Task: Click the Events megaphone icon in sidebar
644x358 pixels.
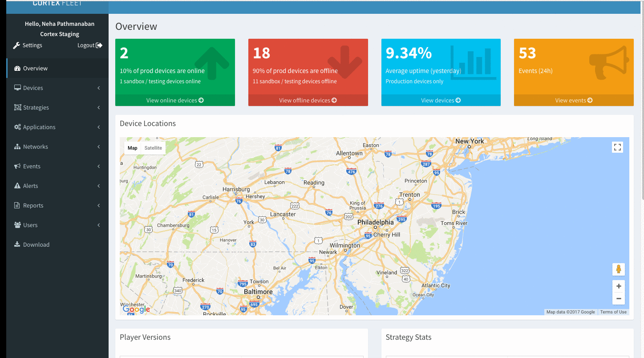Action: (17, 166)
